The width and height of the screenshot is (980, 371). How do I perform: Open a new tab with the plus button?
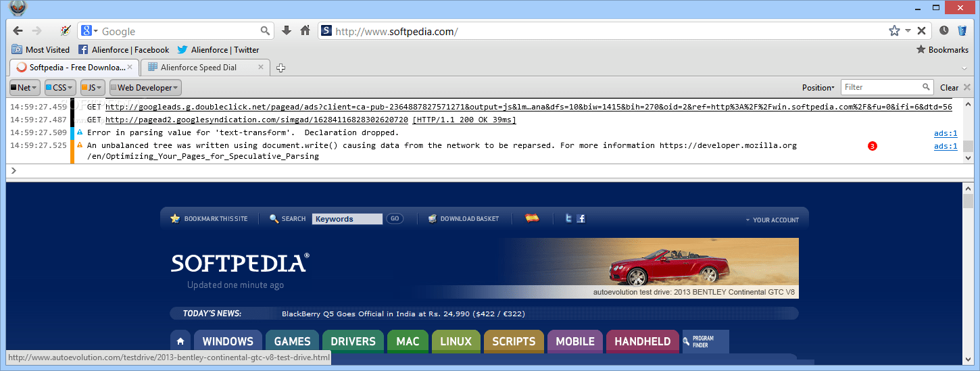point(281,68)
